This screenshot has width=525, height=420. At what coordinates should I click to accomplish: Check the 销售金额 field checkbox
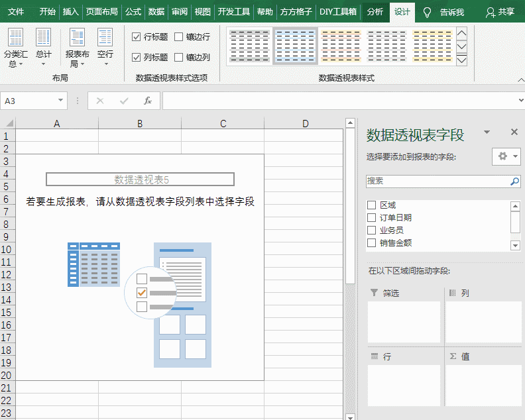pyautogui.click(x=372, y=243)
